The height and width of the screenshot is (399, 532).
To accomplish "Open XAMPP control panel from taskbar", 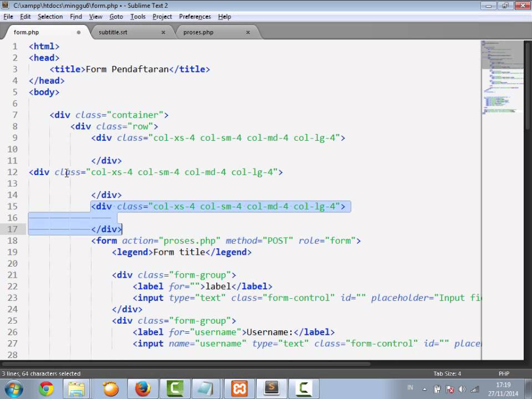I will [239, 389].
